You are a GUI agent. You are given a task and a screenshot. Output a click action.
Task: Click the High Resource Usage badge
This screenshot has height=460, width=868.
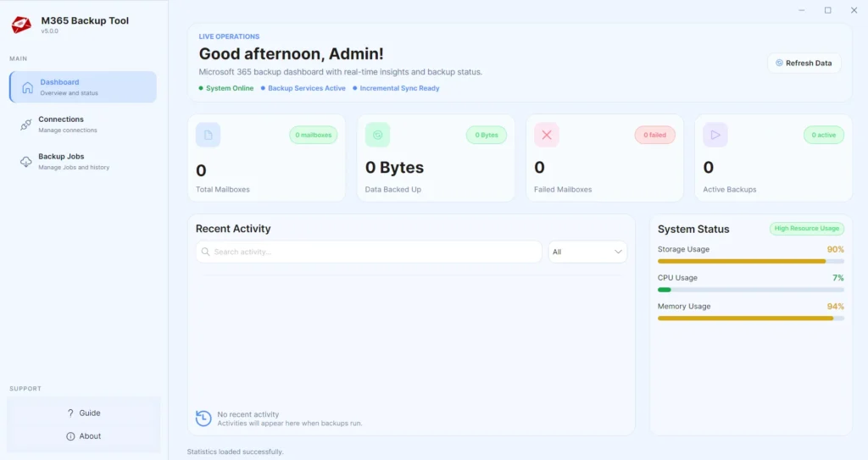[807, 229]
